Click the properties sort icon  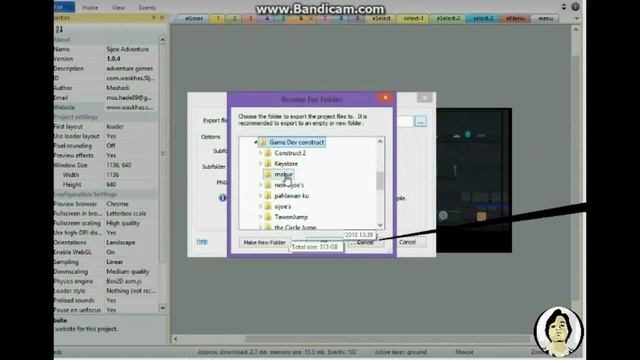60,29
